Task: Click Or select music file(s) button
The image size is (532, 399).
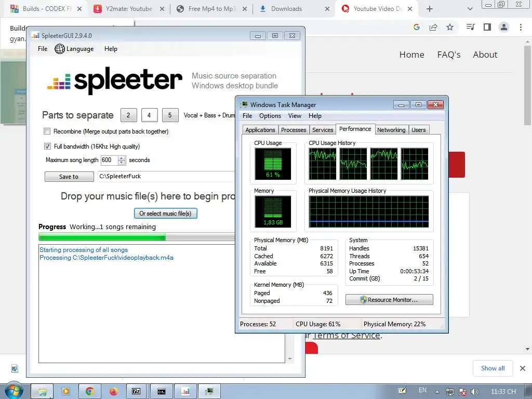Action: coord(166,214)
